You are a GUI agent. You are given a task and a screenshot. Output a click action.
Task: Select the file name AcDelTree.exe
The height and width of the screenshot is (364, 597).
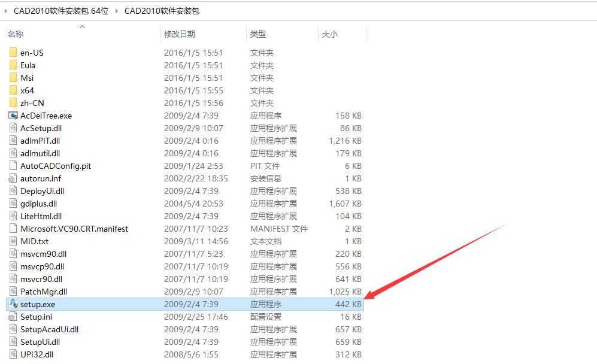click(x=46, y=116)
